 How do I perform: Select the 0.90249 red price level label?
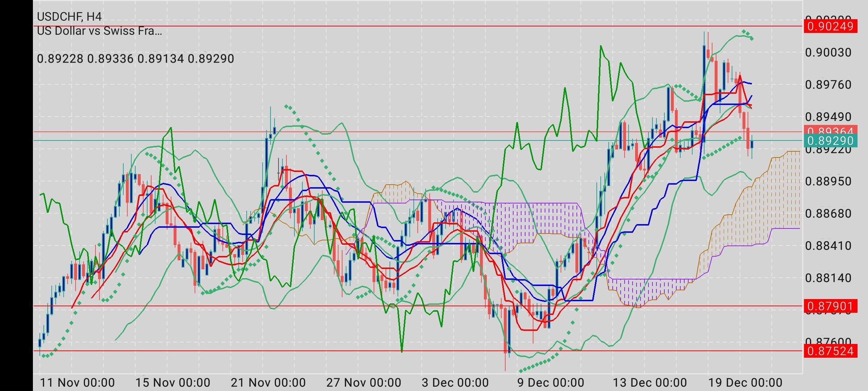point(830,26)
